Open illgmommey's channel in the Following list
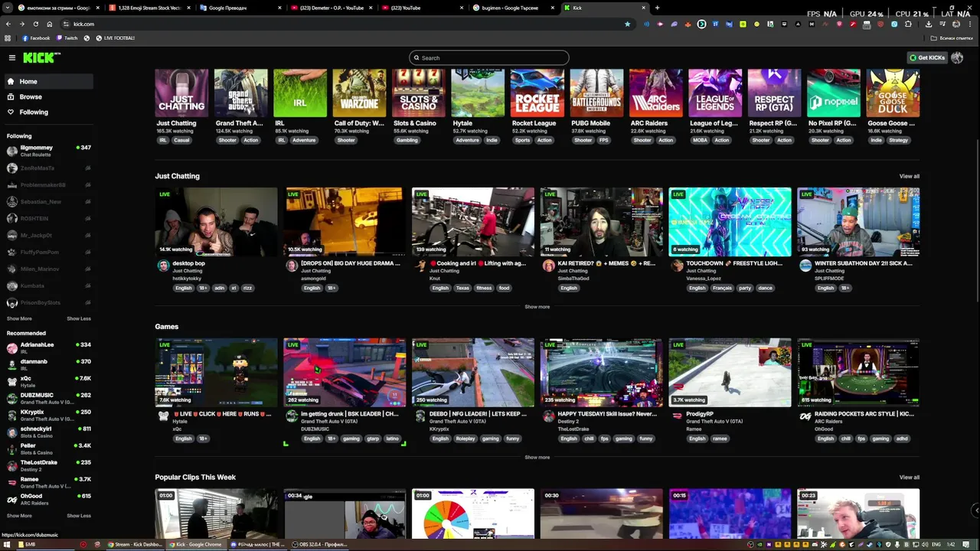980x551 pixels. click(x=47, y=151)
